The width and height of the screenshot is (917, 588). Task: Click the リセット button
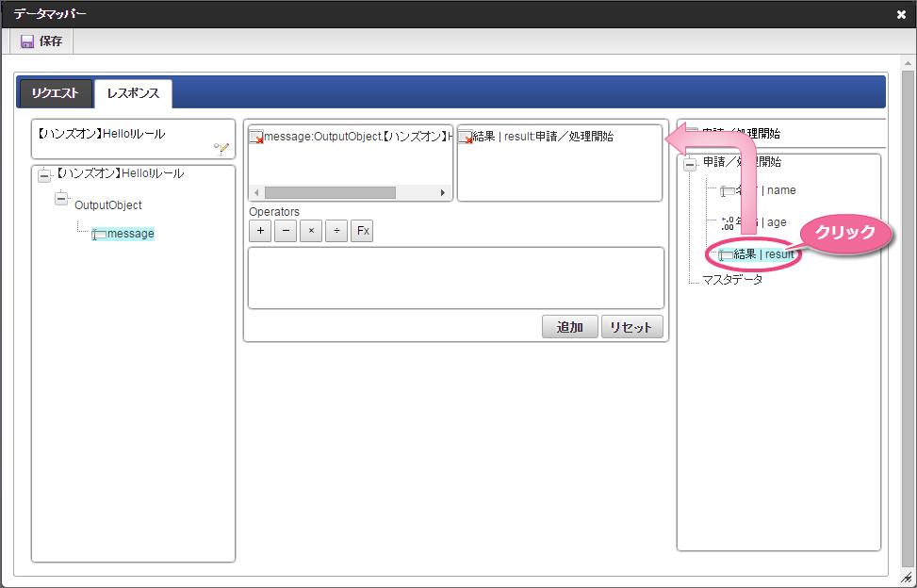click(x=632, y=327)
